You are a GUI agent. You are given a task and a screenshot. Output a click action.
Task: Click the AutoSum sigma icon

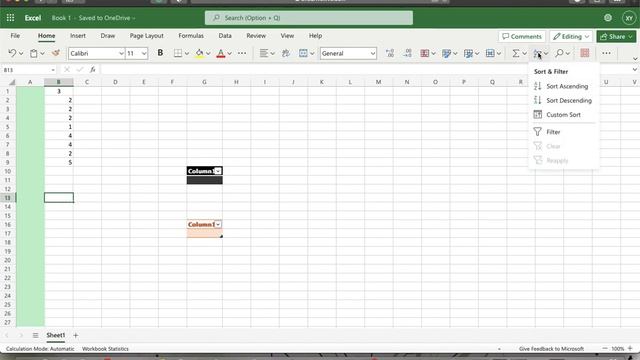click(516, 53)
